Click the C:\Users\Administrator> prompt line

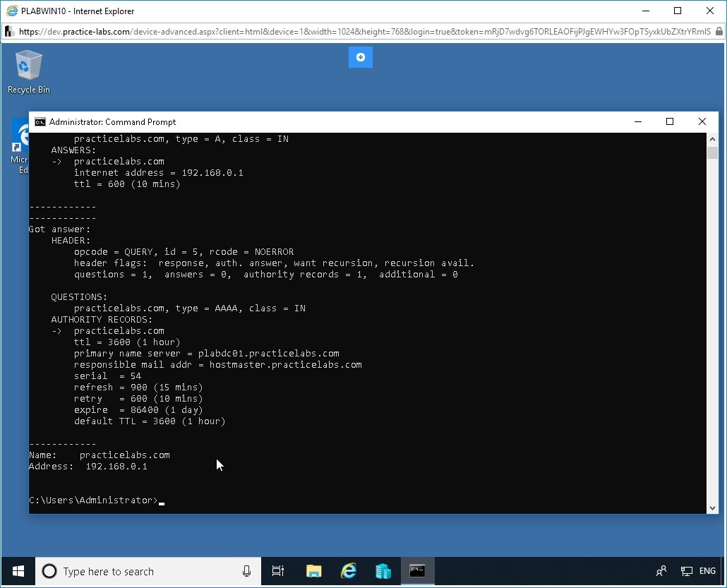97,500
